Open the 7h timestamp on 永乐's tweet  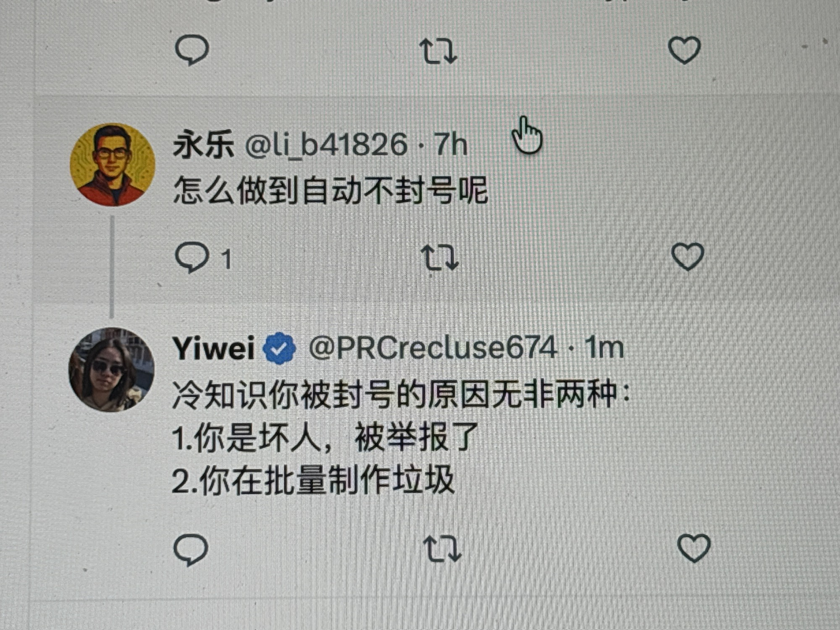[450, 144]
